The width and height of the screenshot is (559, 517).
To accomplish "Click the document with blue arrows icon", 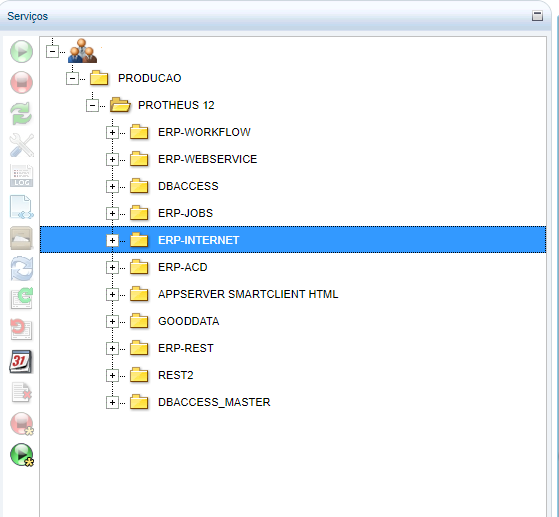I will coord(21,207).
